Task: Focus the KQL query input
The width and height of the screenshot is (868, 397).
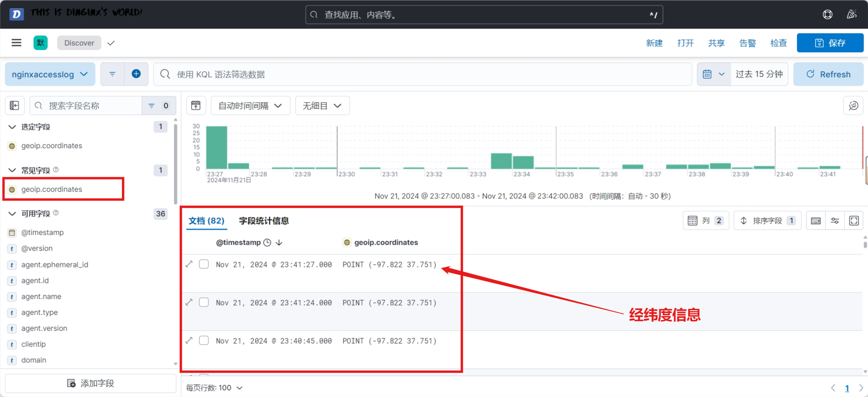Action: coord(423,74)
